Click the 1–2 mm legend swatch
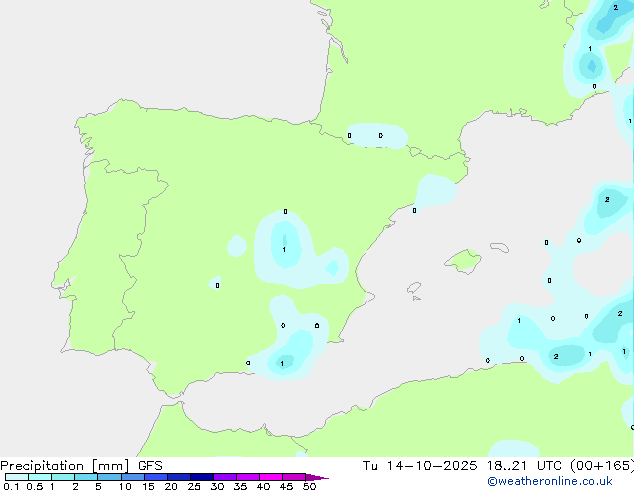The image size is (634, 490). pyautogui.click(x=63, y=477)
